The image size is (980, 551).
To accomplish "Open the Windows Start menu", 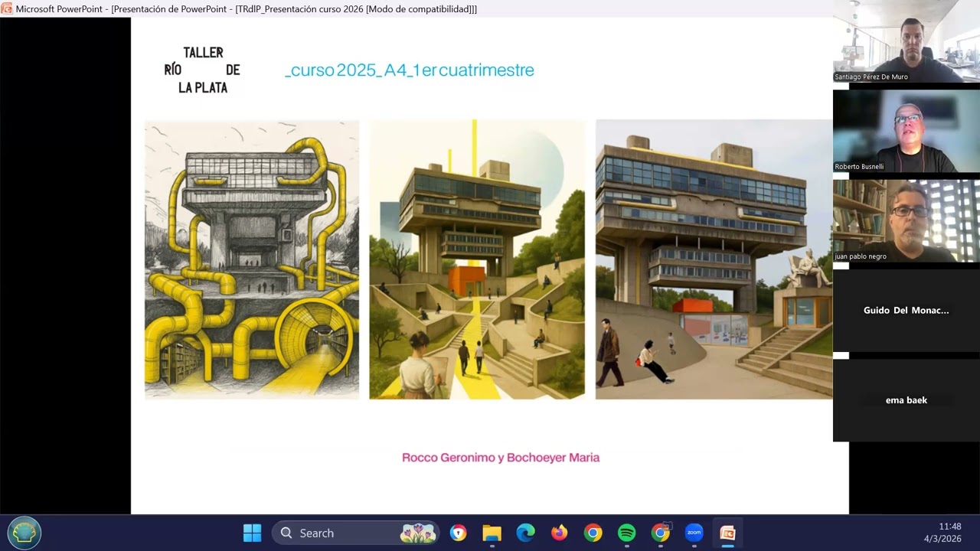I will tap(252, 533).
